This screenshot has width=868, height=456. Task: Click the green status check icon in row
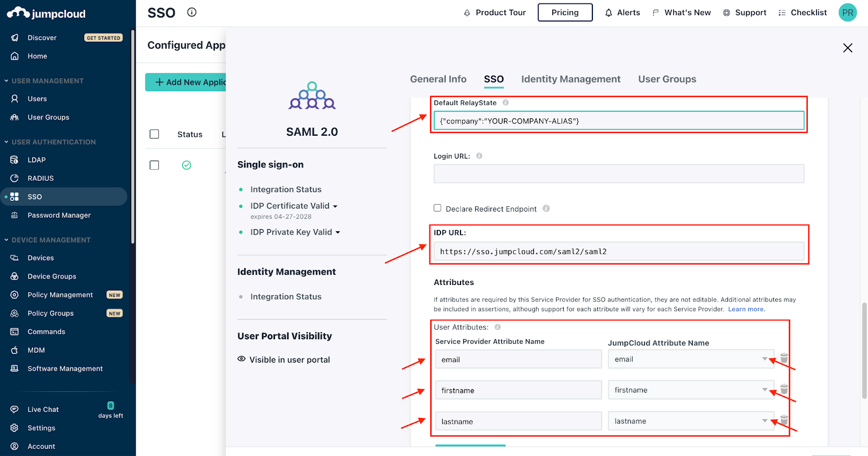(187, 165)
